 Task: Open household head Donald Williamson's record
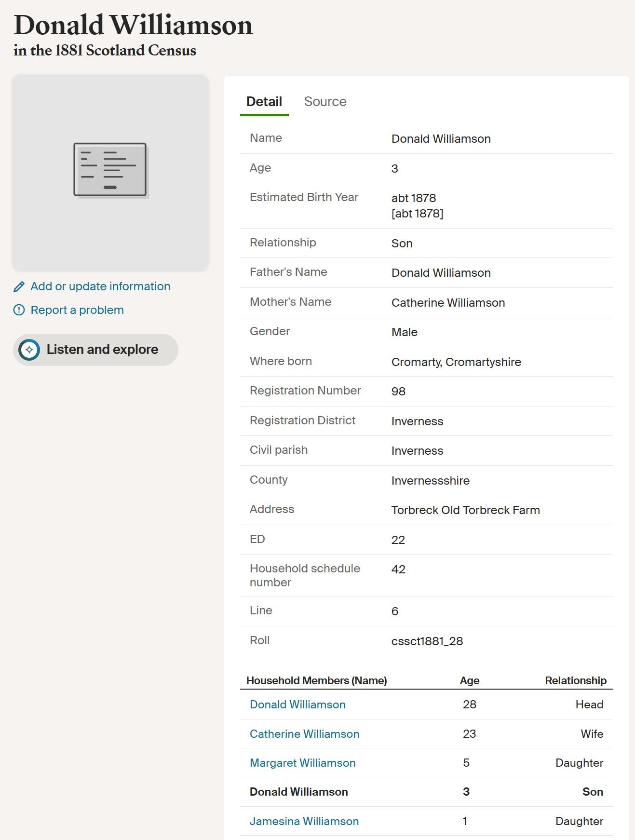[297, 705]
